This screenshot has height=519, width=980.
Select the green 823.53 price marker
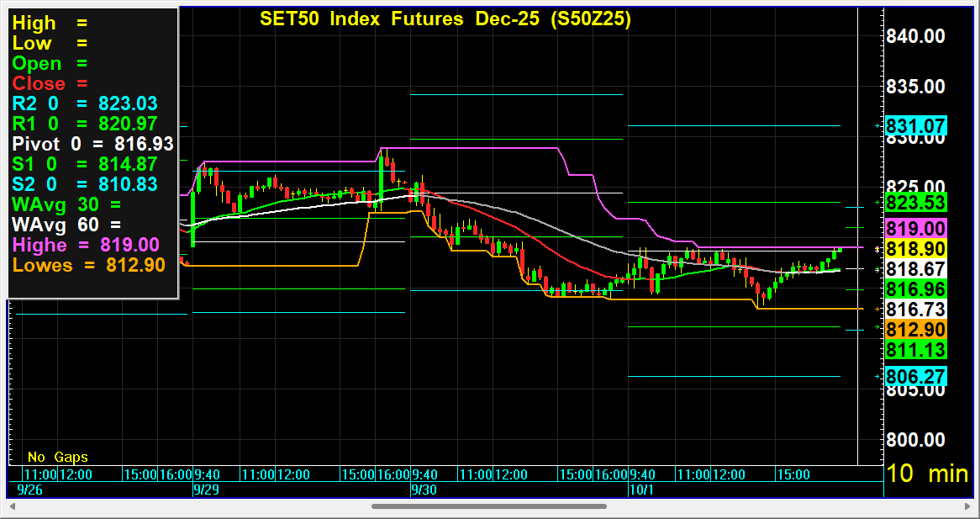915,203
